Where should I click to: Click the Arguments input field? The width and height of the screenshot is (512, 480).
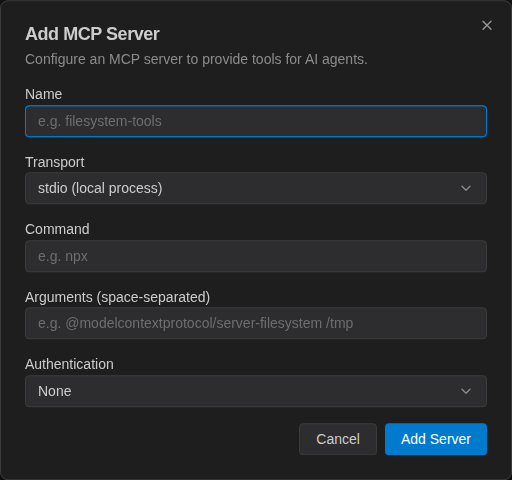coord(256,323)
